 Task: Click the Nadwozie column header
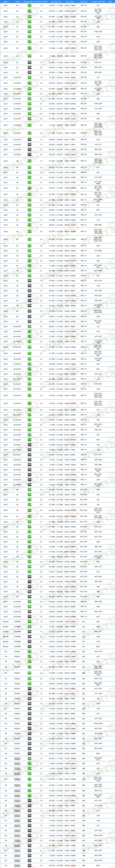click(x=84, y=1)
